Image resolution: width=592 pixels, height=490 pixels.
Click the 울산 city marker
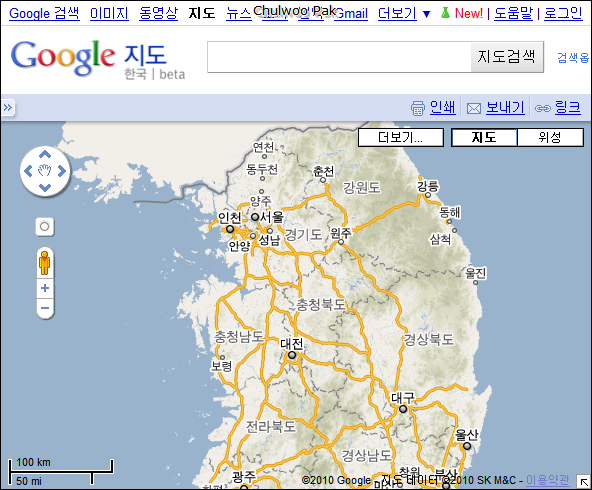pyautogui.click(x=467, y=446)
